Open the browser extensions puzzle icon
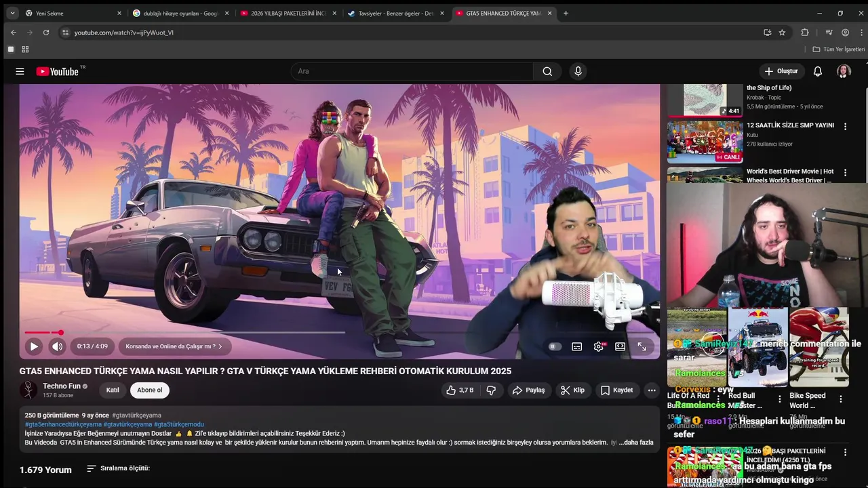 coord(805,33)
